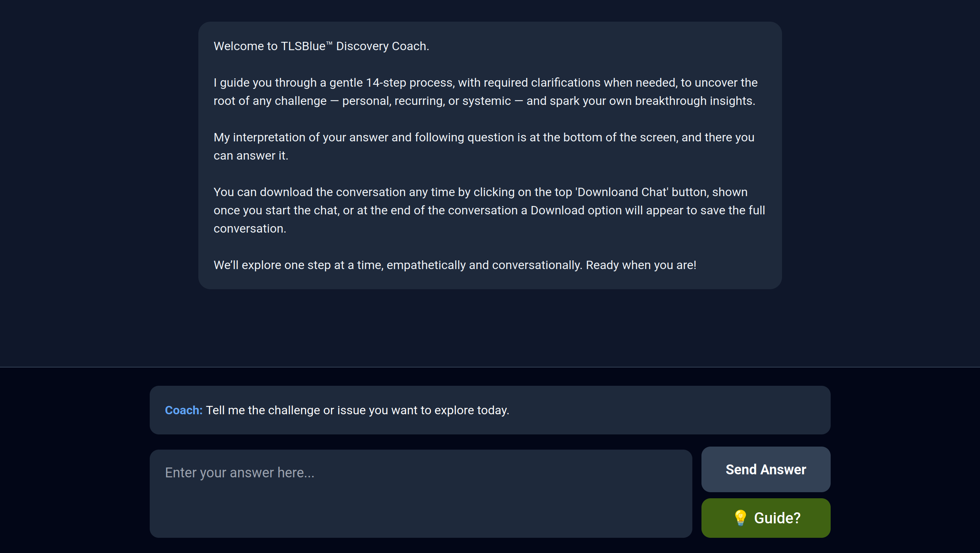This screenshot has height=553, width=980.
Task: Click the "Discovery Coach." words in greeting
Action: click(382, 46)
